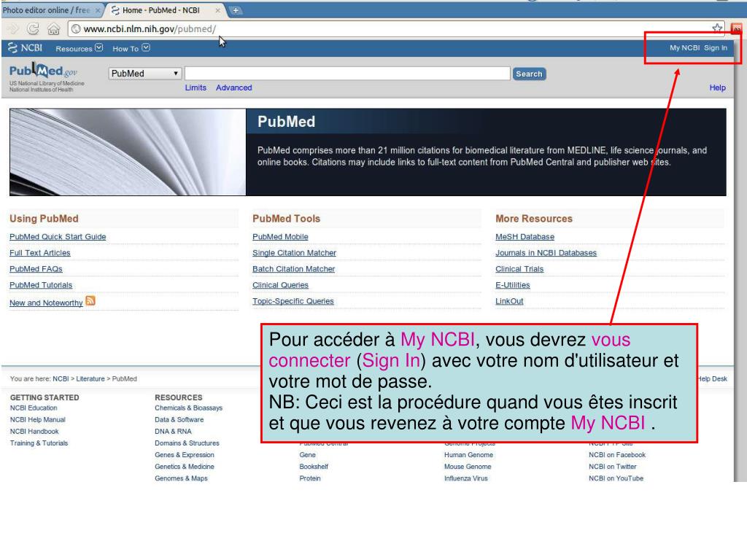Open Influenza Virus footer link
This screenshot has width=747, height=560.
click(466, 478)
